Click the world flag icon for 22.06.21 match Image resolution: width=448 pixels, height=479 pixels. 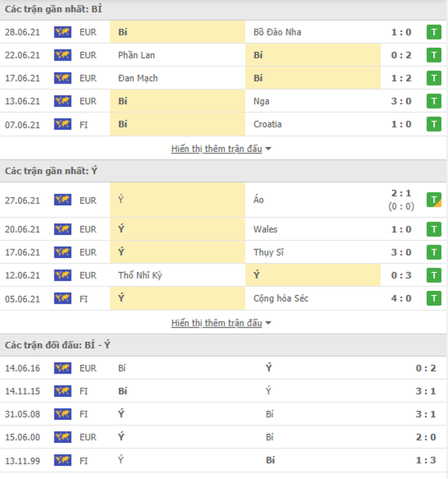(62, 55)
